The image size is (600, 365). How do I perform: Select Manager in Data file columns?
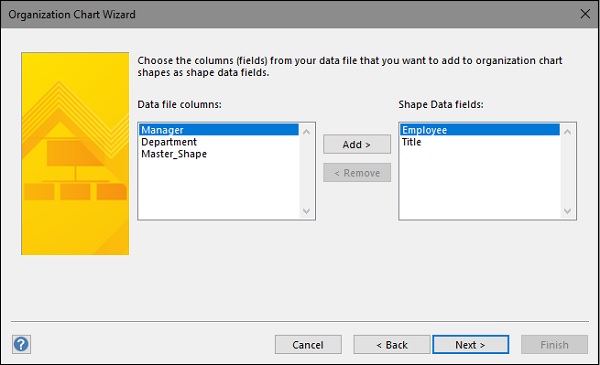[x=219, y=130]
